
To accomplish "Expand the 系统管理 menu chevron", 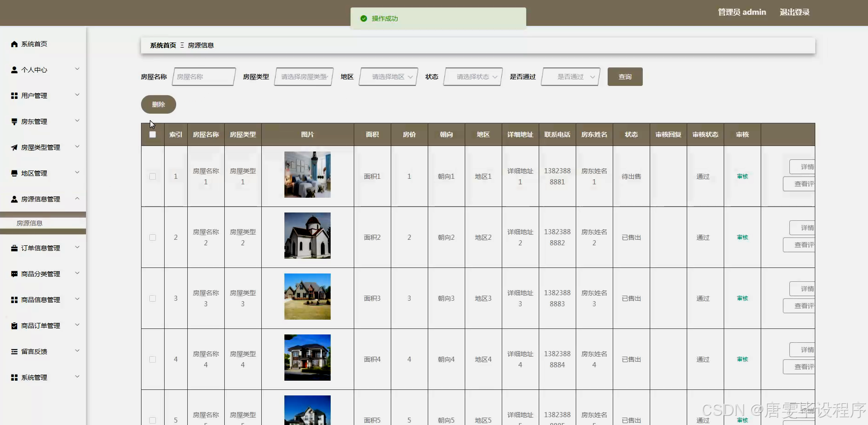I will point(77,377).
